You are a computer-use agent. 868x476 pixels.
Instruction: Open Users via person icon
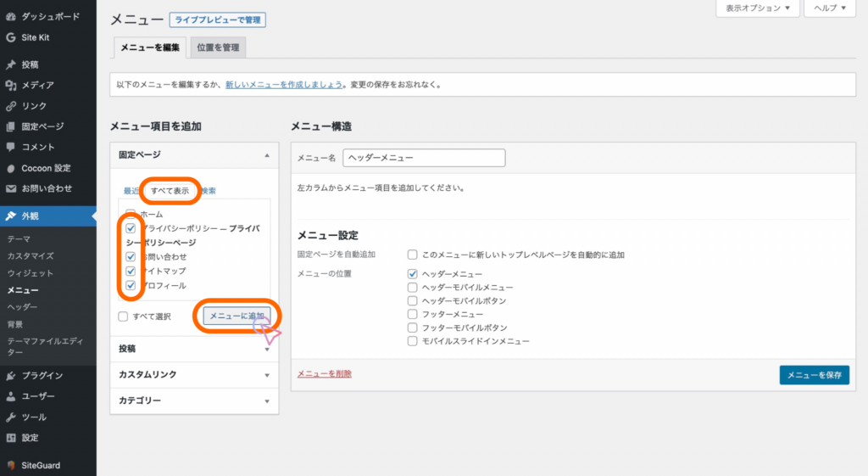tap(11, 396)
